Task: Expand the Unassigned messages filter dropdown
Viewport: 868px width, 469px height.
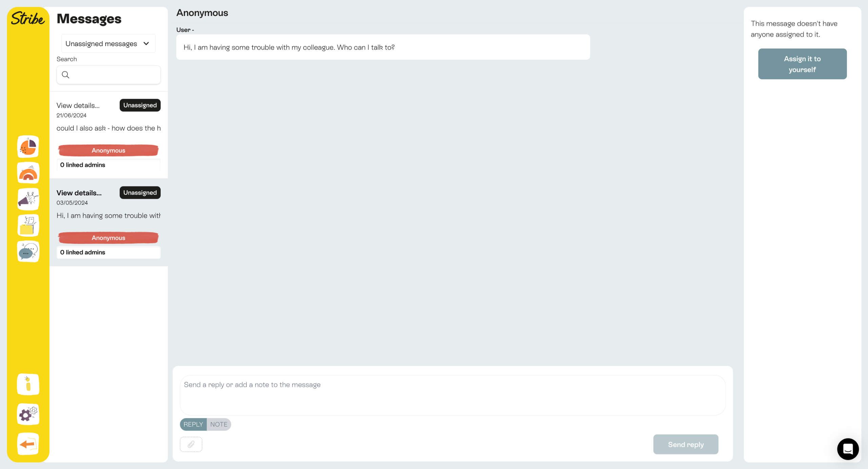Action: tap(108, 43)
